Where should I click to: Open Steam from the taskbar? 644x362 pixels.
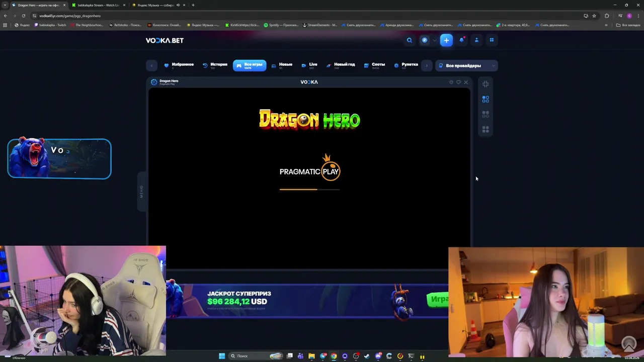367,356
